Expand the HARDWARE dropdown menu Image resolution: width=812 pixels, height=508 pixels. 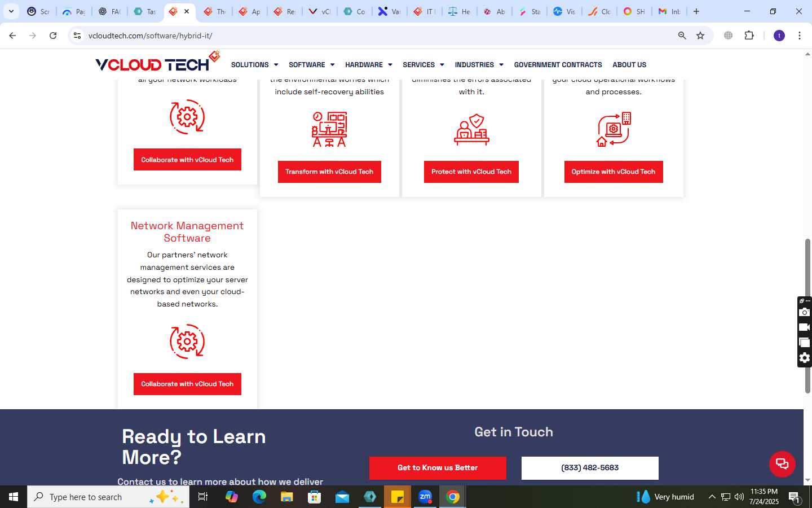tap(368, 65)
